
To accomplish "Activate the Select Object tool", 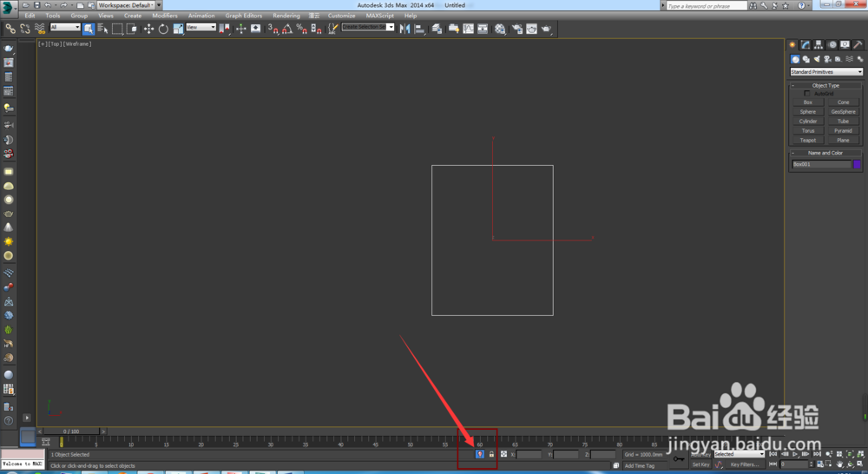I will point(89,29).
